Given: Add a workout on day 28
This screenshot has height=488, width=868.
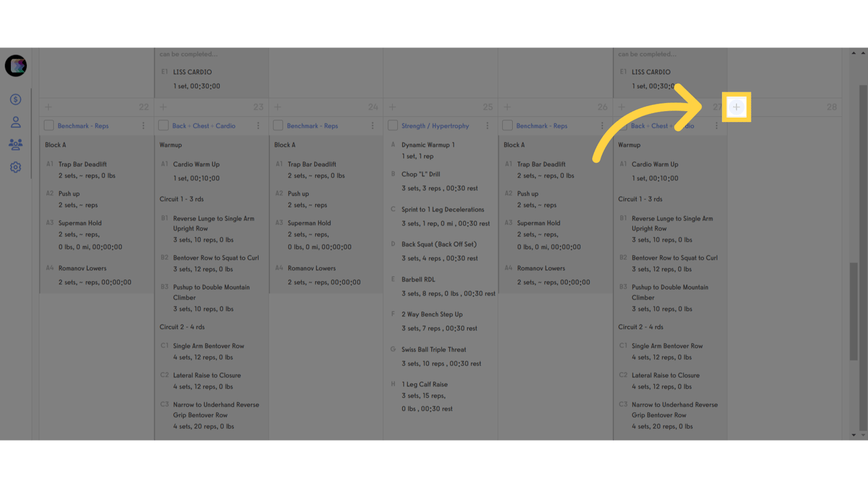Looking at the screenshot, I should click(x=736, y=107).
